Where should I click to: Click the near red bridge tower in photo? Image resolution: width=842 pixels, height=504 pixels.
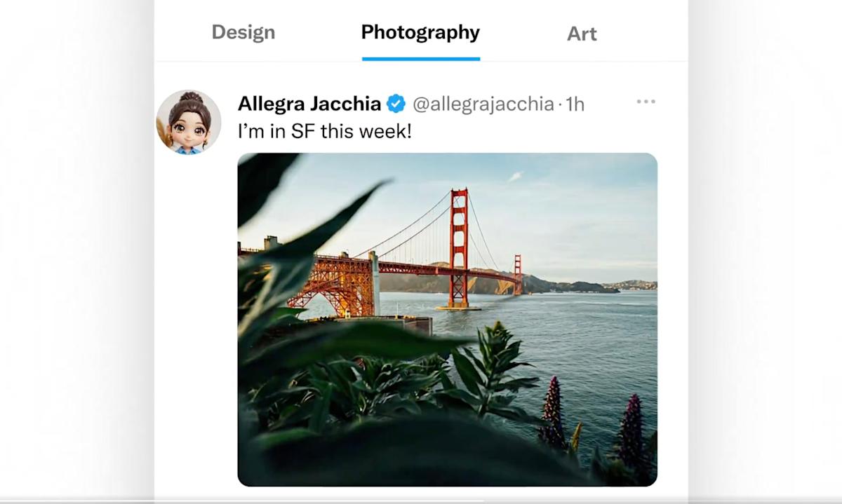(x=459, y=245)
